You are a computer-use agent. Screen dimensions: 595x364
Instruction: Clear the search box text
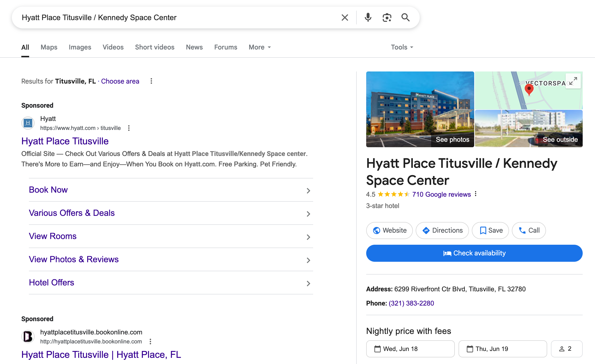tap(345, 17)
